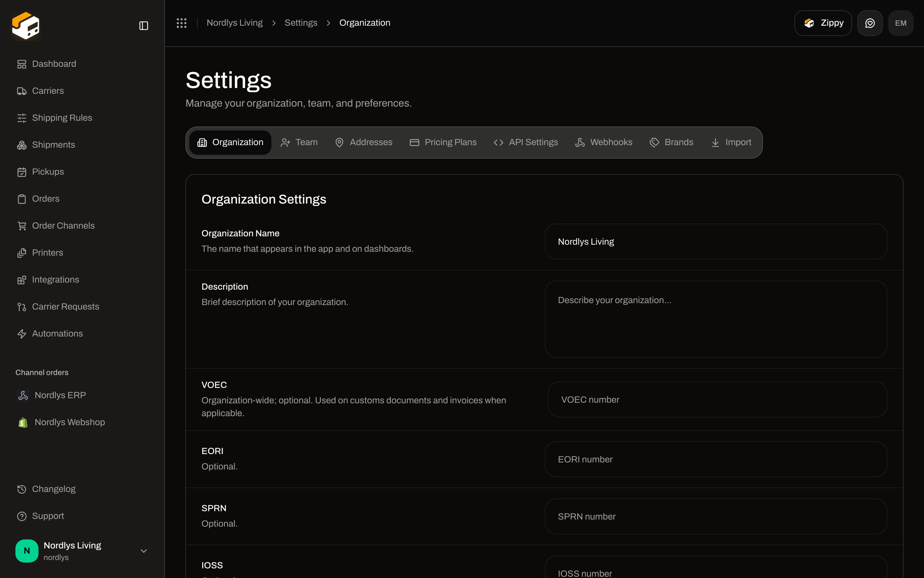
Task: Focus the Organization Name input field
Action: point(715,241)
